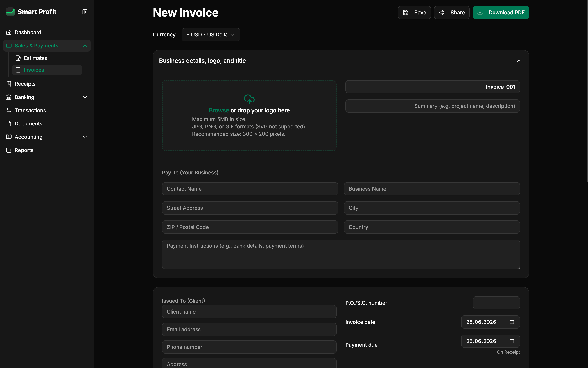Image resolution: width=588 pixels, height=368 pixels.
Task: Click the Email address field
Action: pyautogui.click(x=249, y=329)
